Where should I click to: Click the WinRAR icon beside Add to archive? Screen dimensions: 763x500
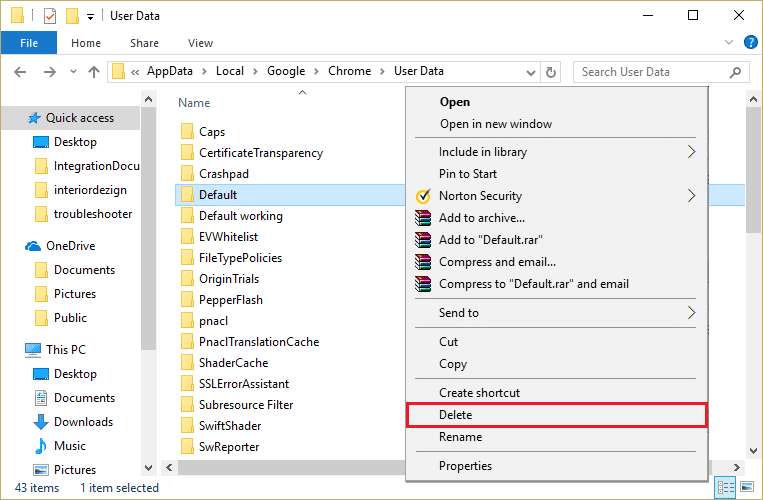(x=422, y=218)
